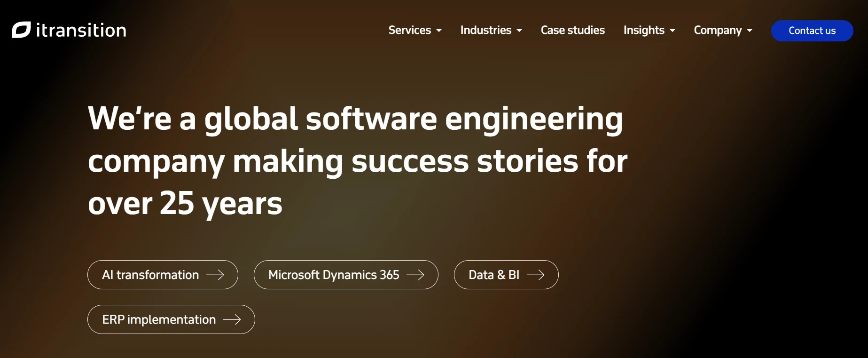Click the Contact us button
The width and height of the screenshot is (868, 358).
[x=812, y=31]
